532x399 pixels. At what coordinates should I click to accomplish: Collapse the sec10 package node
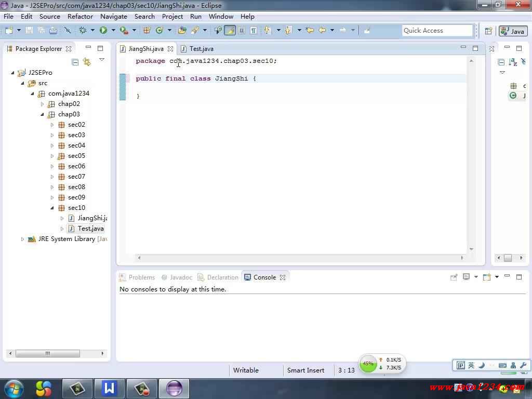click(x=52, y=208)
